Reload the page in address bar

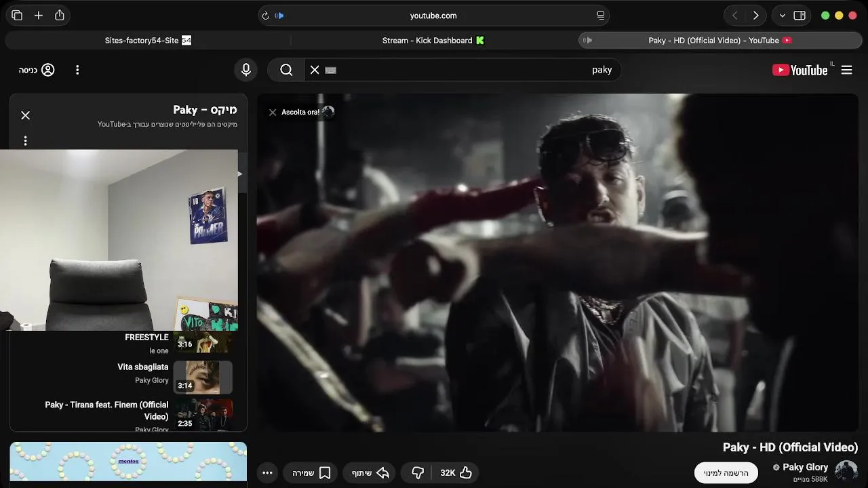pos(265,16)
